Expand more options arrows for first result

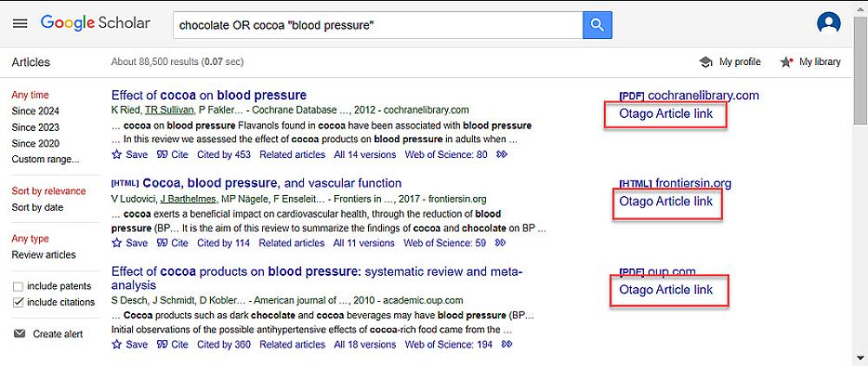tap(501, 155)
